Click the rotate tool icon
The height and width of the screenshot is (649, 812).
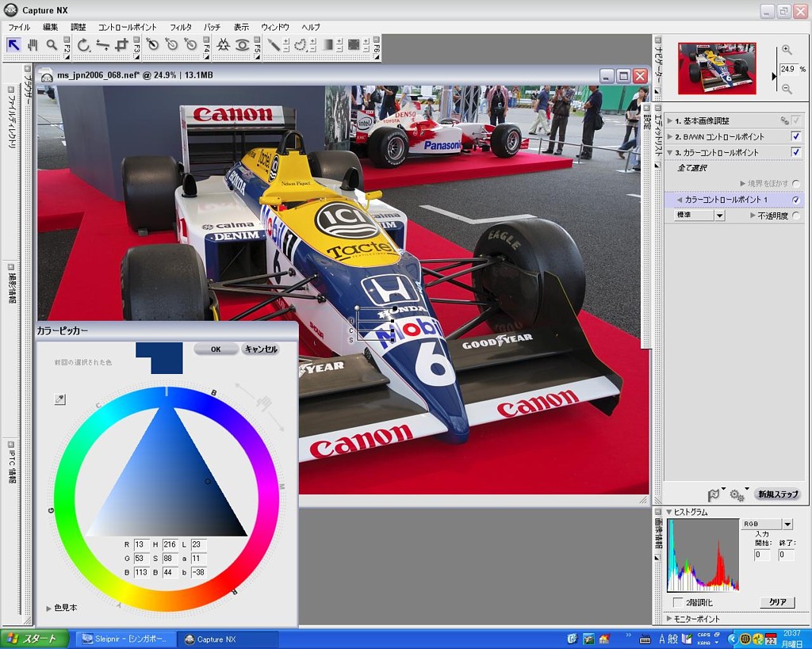(83, 45)
